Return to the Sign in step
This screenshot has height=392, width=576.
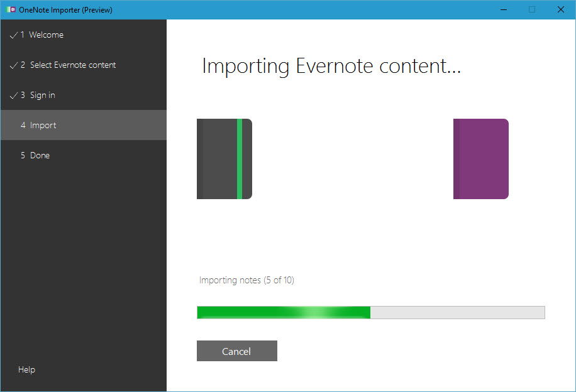(x=44, y=95)
